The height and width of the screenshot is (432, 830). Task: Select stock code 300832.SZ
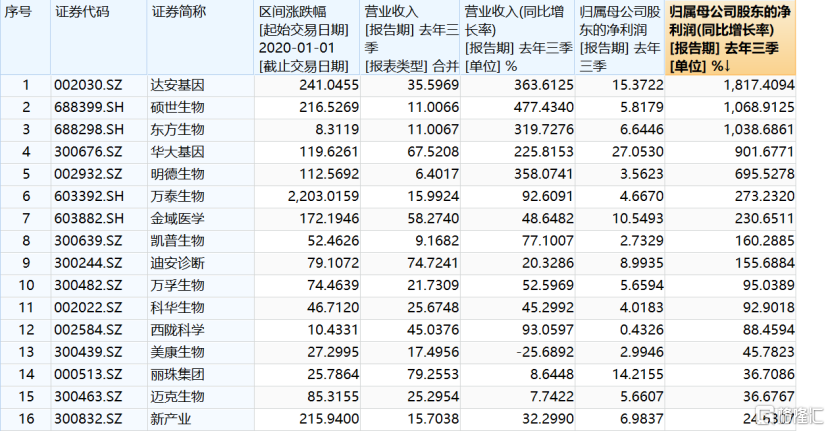[88, 419]
